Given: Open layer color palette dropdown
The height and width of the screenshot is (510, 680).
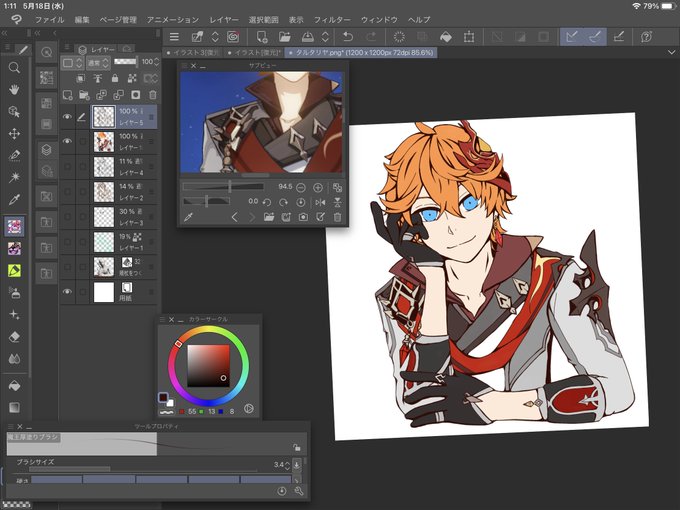Looking at the screenshot, I should coord(72,63).
